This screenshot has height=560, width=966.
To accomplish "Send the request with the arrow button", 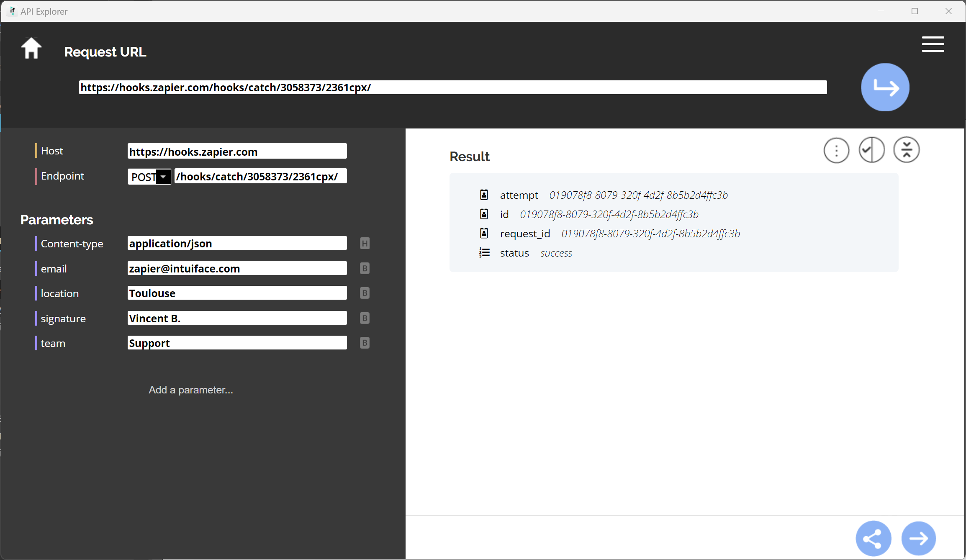I will [885, 87].
